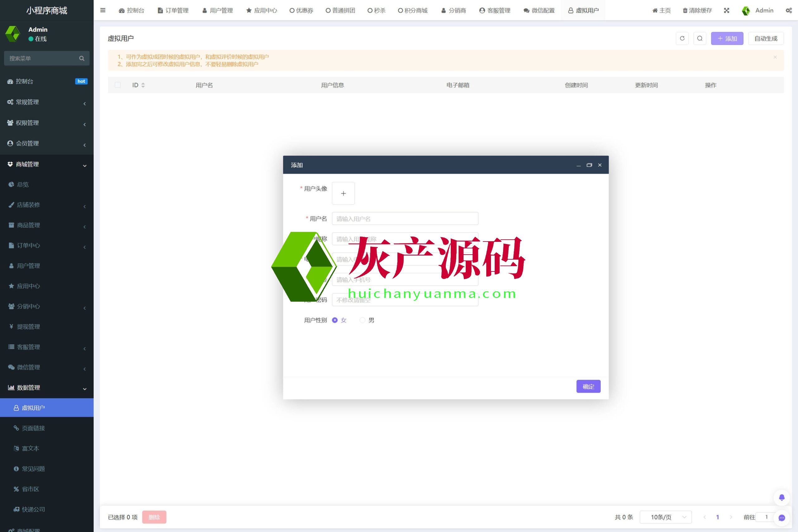
Task: Click the fullscreen expand icon in header
Action: tap(726, 10)
